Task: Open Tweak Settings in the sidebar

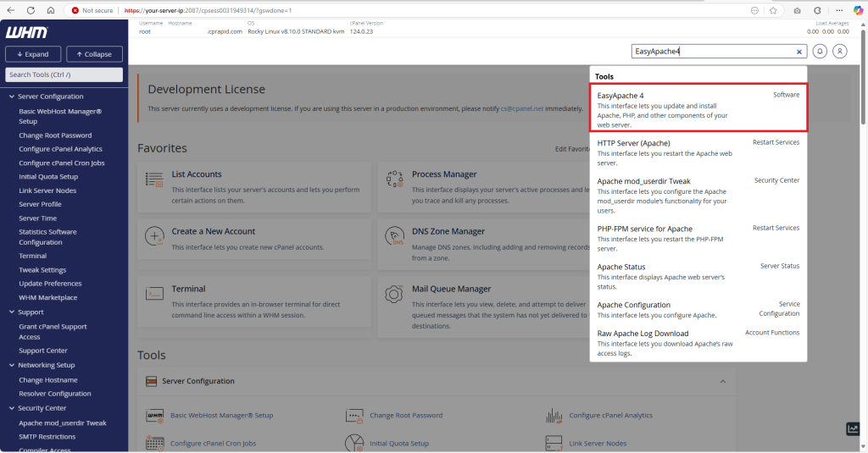Action: click(x=42, y=270)
